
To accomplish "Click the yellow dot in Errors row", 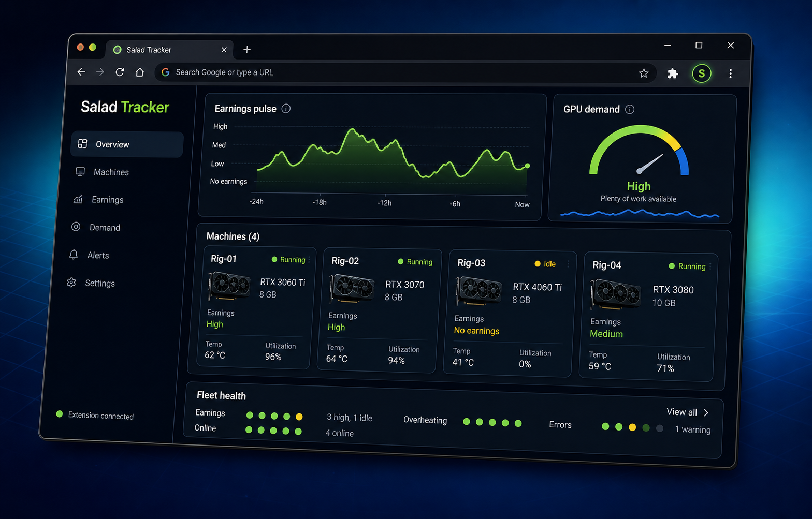I will [632, 427].
